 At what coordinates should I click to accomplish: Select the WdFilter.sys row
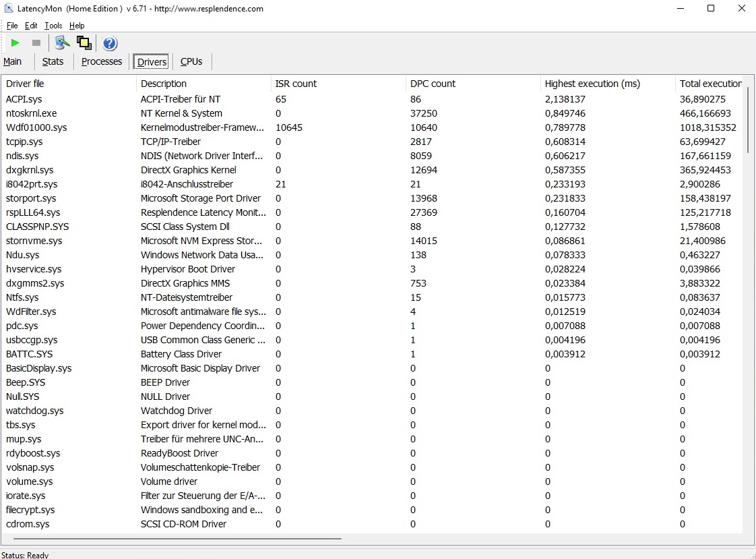point(372,312)
